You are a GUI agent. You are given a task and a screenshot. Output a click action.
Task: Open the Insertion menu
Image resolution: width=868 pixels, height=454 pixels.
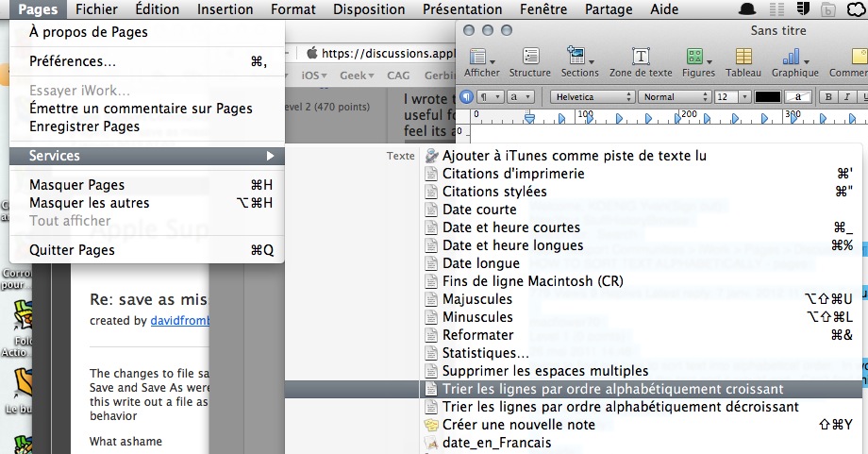225,9
